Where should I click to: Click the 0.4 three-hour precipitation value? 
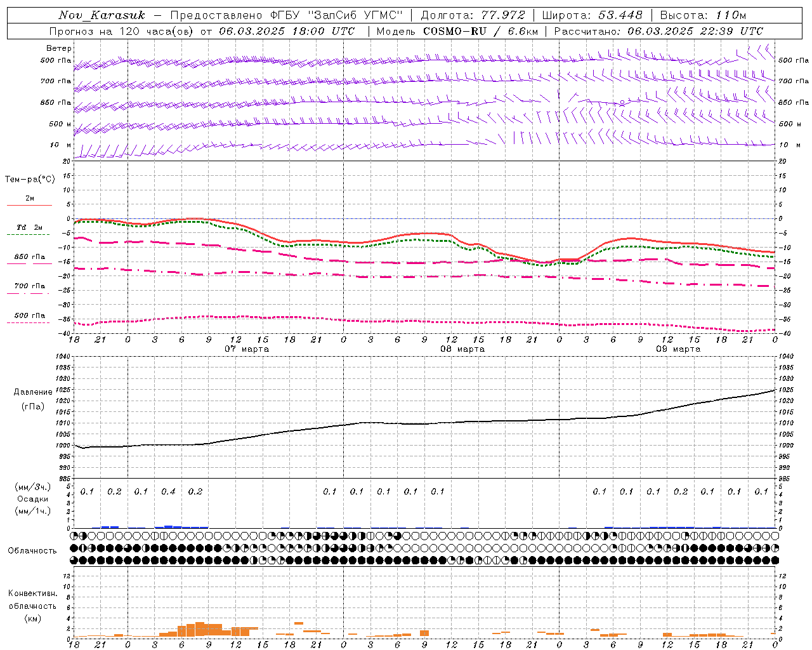pos(168,491)
